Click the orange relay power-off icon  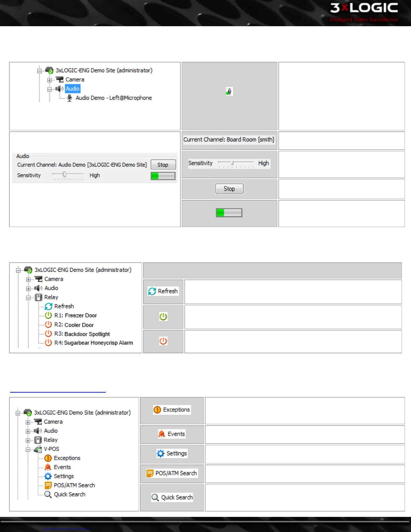point(163,341)
